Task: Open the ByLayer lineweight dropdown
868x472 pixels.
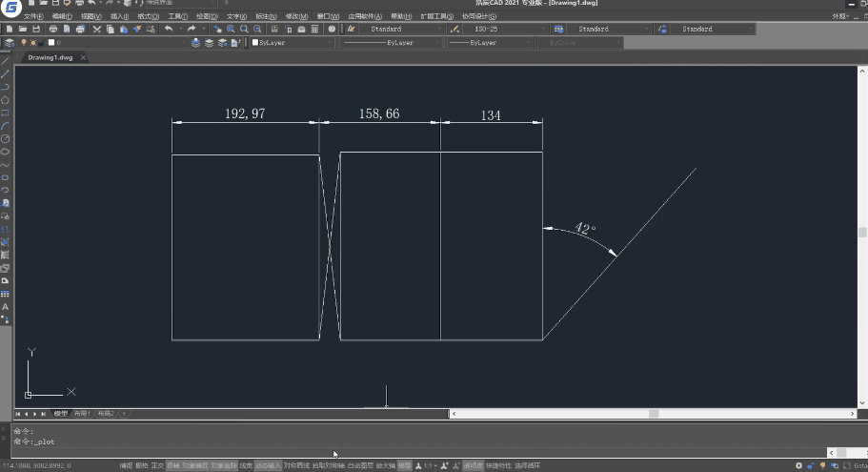Action: pyautogui.click(x=490, y=43)
